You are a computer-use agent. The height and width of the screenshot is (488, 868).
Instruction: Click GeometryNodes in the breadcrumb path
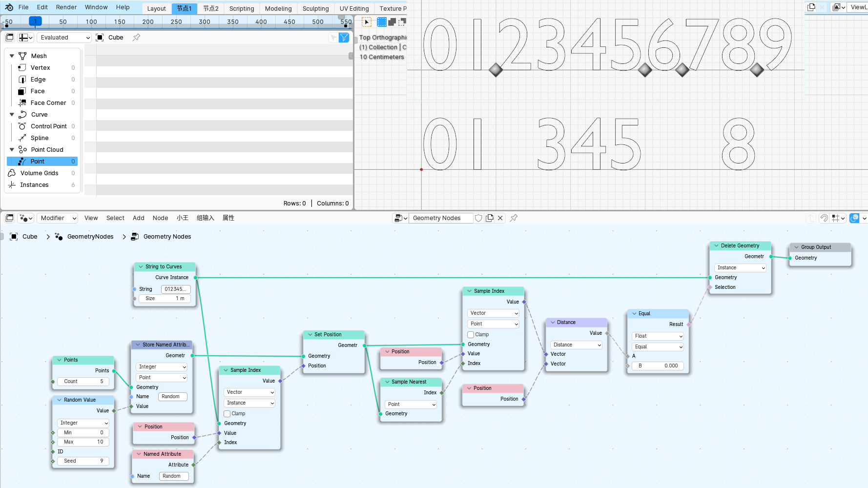click(90, 237)
